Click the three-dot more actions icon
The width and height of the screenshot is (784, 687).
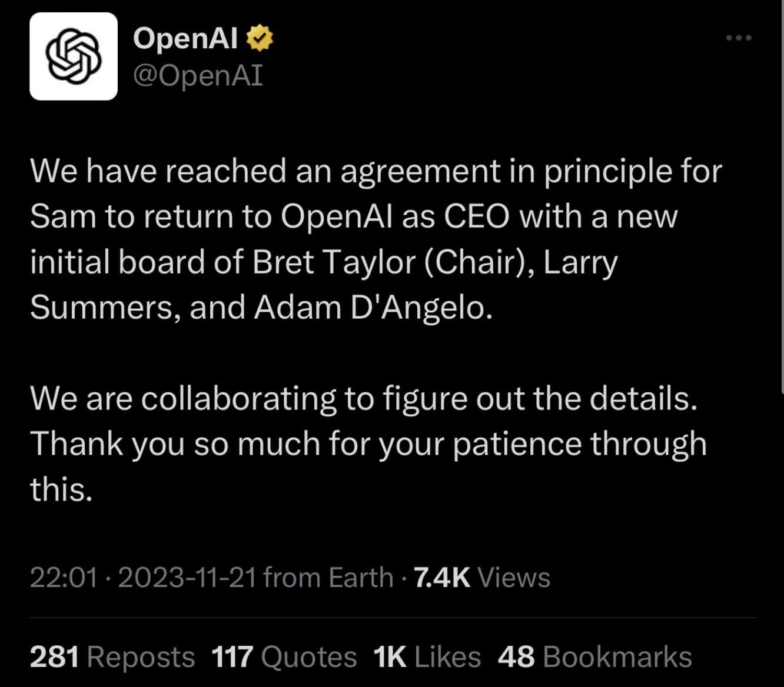pos(738,36)
